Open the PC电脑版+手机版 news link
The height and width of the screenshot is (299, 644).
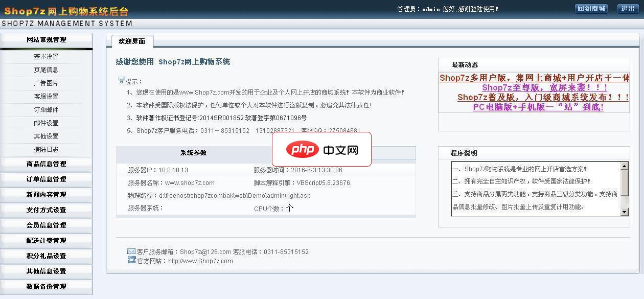(x=538, y=106)
